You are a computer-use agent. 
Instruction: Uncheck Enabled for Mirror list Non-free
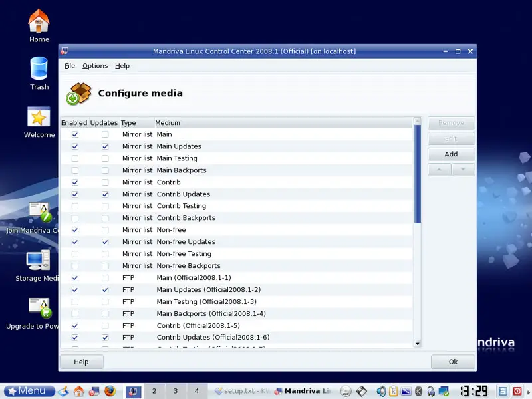75,230
